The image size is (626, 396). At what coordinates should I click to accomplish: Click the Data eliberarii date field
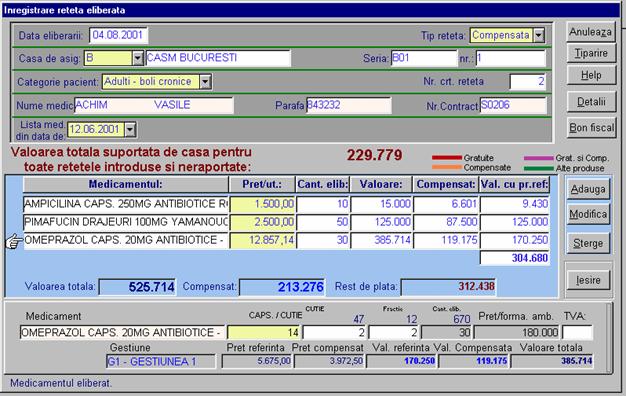coord(118,35)
